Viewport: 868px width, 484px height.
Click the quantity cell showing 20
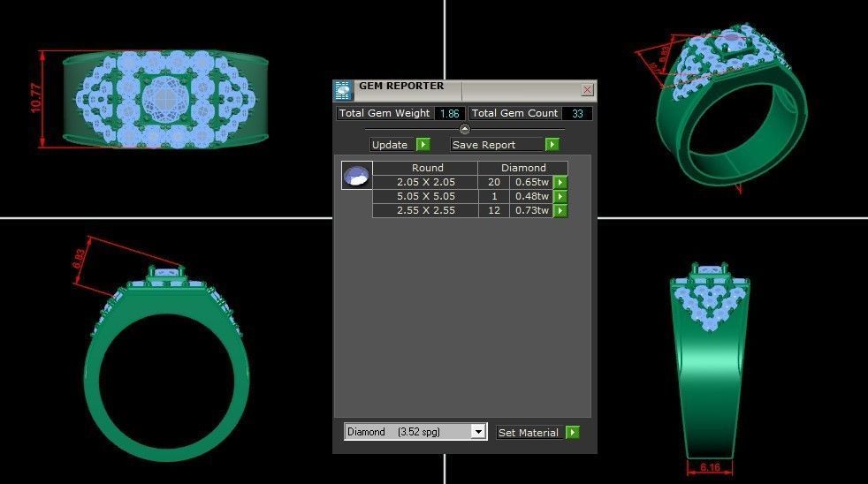click(x=494, y=182)
